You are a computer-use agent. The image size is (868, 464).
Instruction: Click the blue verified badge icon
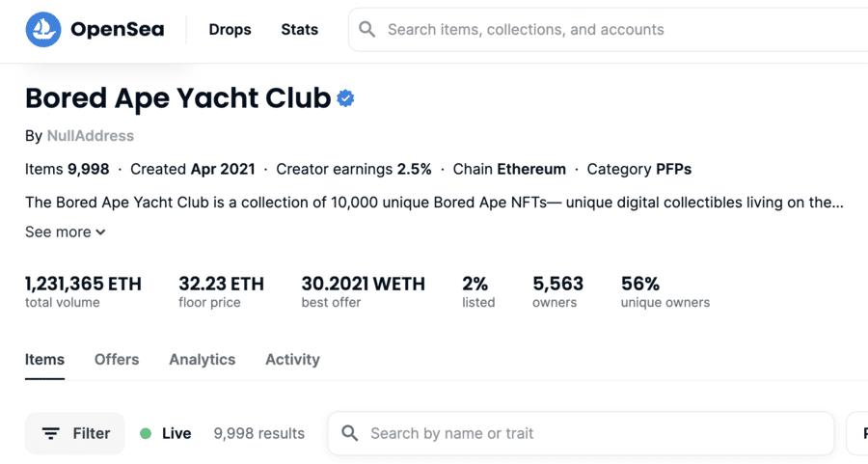[345, 98]
